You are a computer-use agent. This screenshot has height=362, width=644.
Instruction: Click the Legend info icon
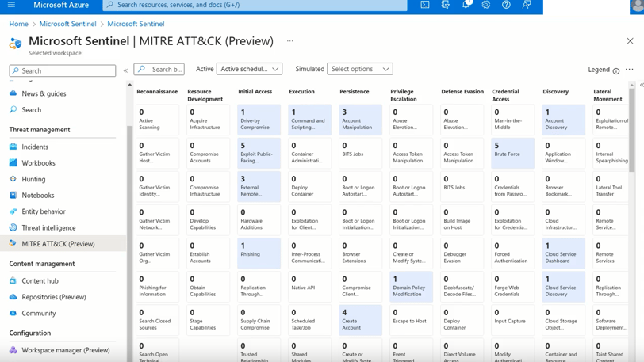click(x=616, y=71)
